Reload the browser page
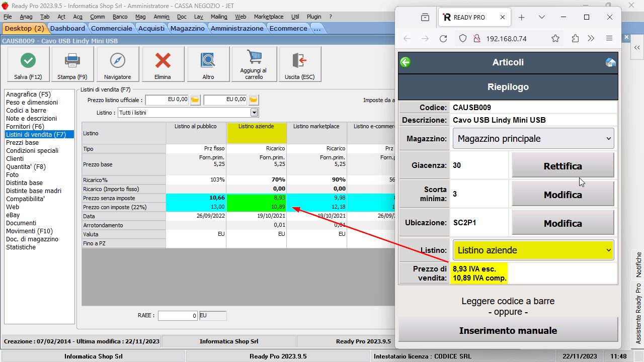This screenshot has width=644, height=362. click(443, 39)
